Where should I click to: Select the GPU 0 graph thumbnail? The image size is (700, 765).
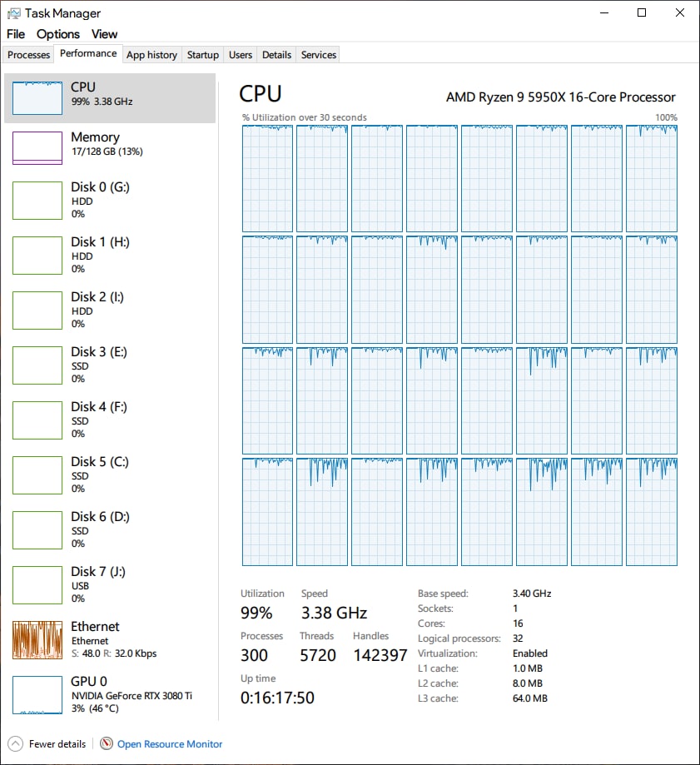point(37,695)
